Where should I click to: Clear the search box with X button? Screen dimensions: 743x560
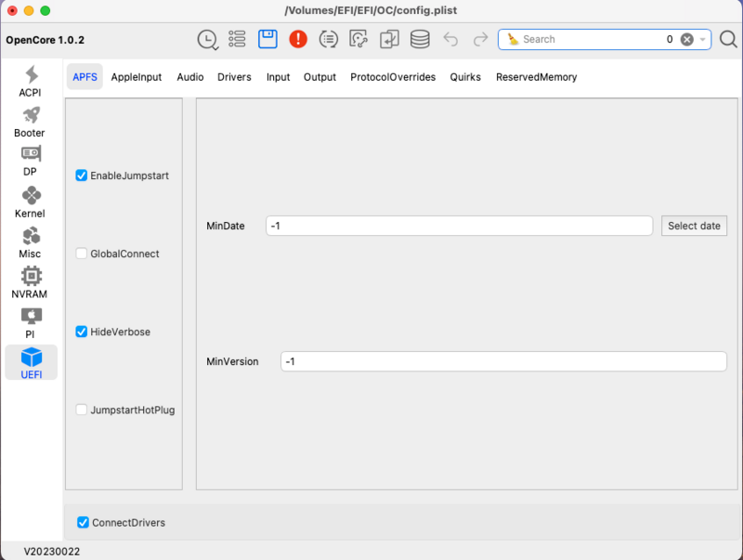(x=686, y=39)
